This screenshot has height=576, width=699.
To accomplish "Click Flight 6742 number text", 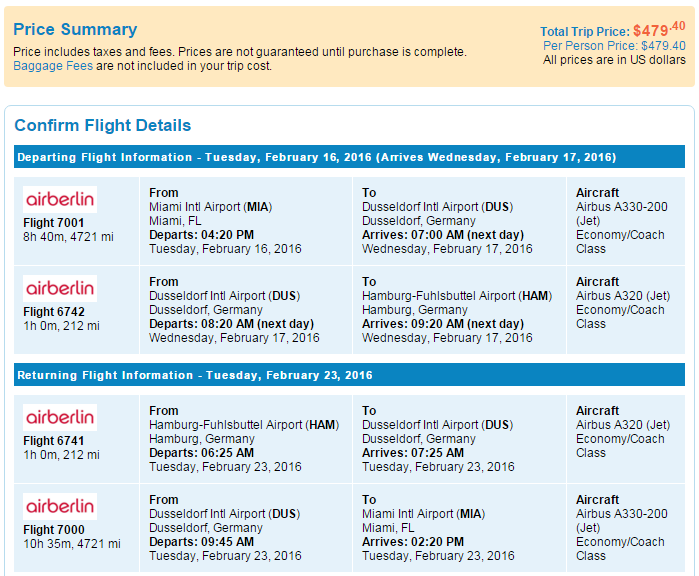I will pyautogui.click(x=54, y=312).
